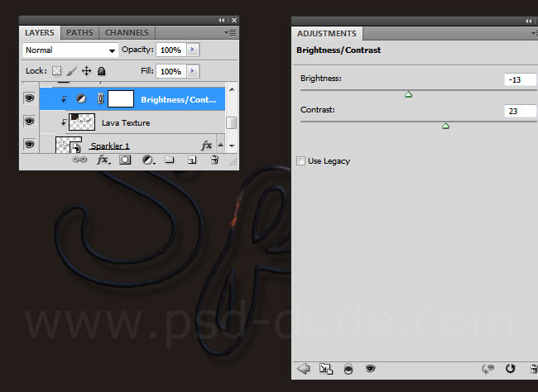Image resolution: width=538 pixels, height=392 pixels.
Task: Switch to the Layers tab
Action: 40,33
